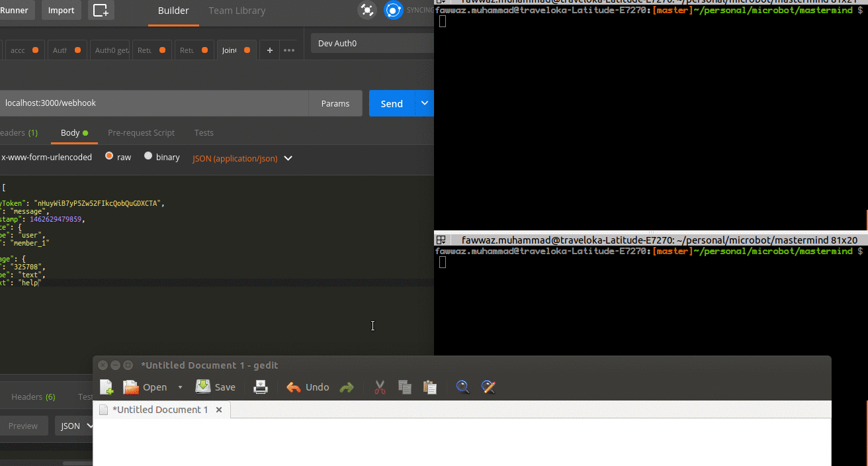Switch to the Builder tab
The image size is (868, 466).
click(x=173, y=11)
